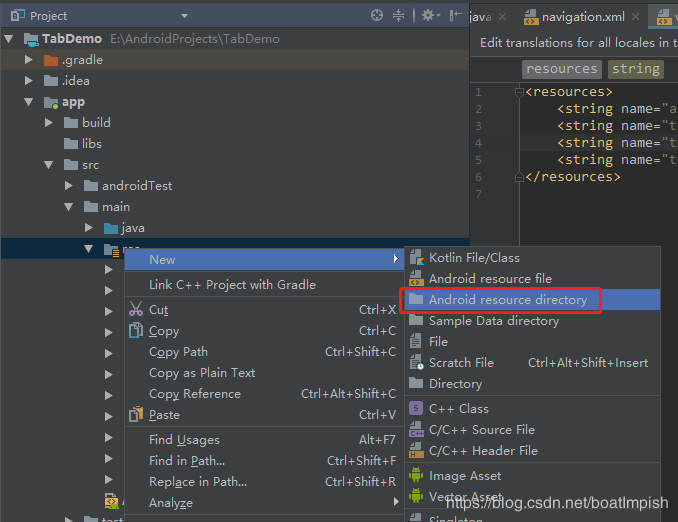Image resolution: width=678 pixels, height=522 pixels.
Task: Close the navigation.xml tab
Action: [x=635, y=16]
